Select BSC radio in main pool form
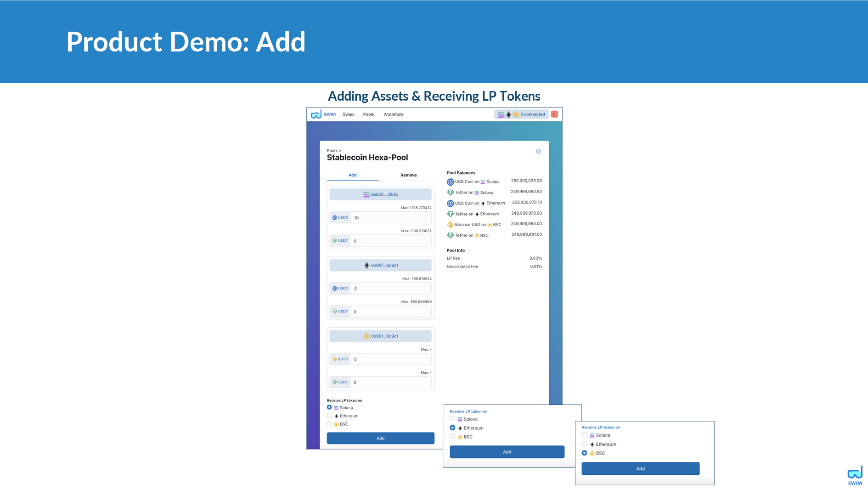Screen dimensions: 868x489 click(329, 424)
